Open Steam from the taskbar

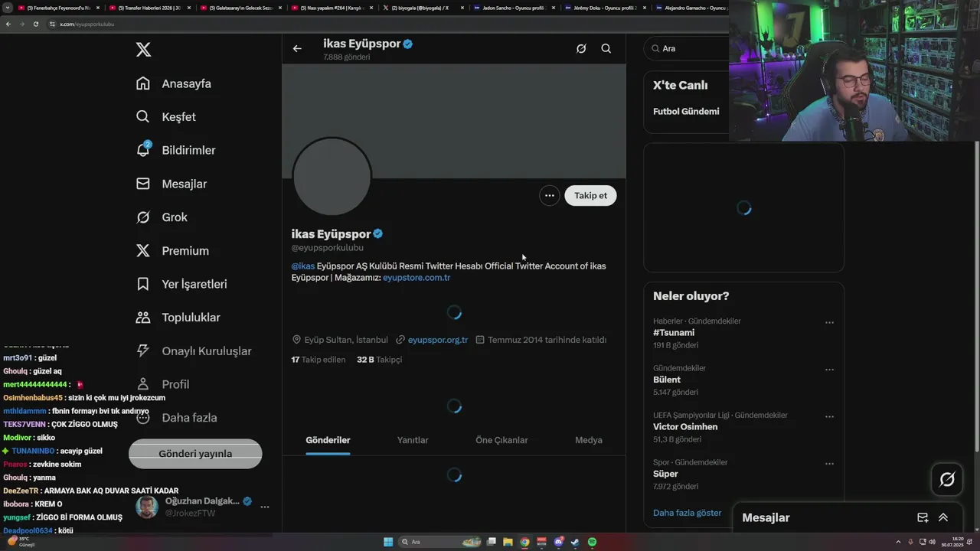575,542
